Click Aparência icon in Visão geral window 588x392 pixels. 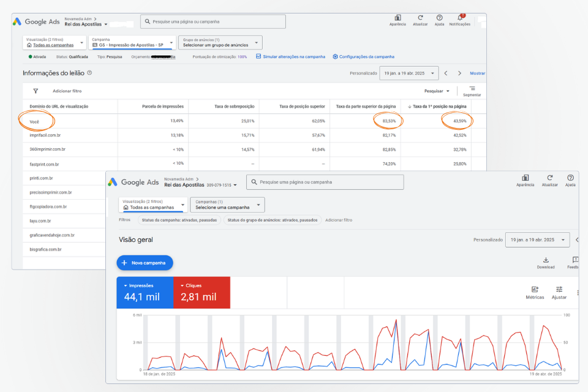tap(525, 178)
